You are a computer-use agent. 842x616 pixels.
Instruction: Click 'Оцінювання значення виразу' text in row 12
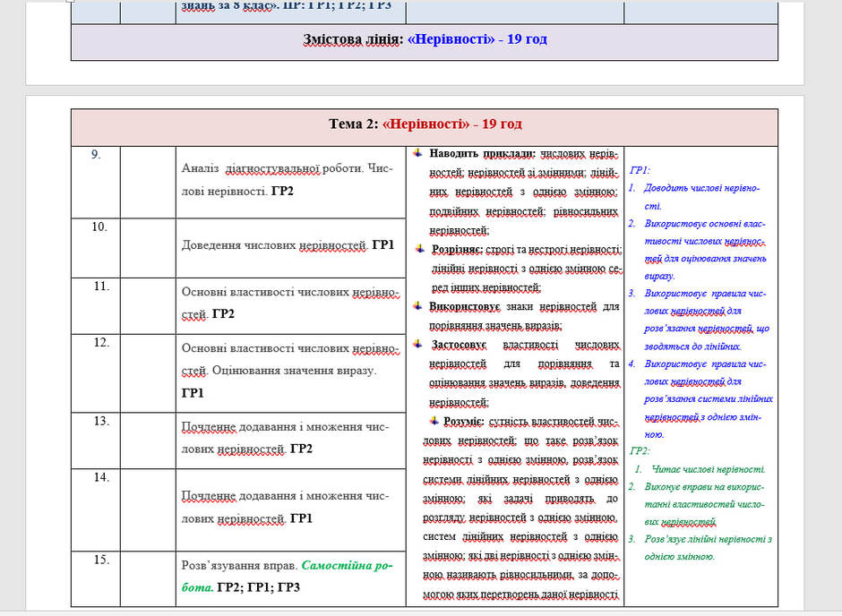295,371
